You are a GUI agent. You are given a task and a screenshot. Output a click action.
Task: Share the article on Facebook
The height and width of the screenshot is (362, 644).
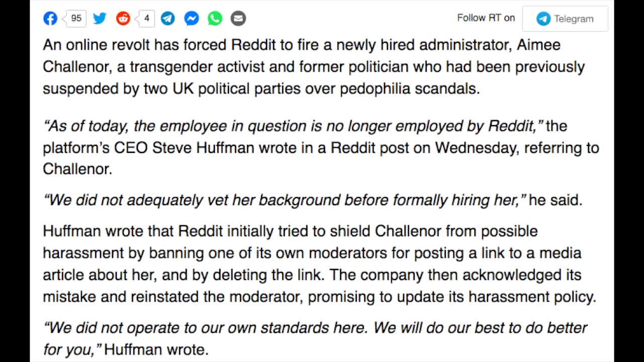pyautogui.click(x=50, y=19)
